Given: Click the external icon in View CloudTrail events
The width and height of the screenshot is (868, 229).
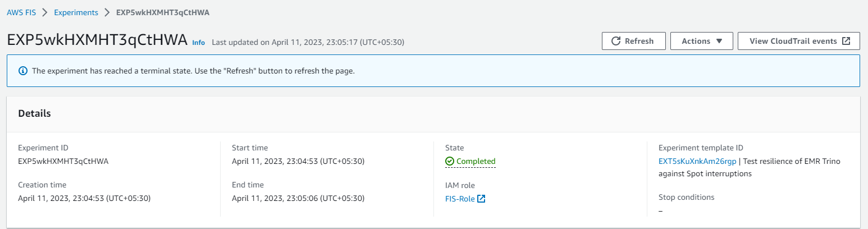Looking at the screenshot, I should [x=847, y=41].
